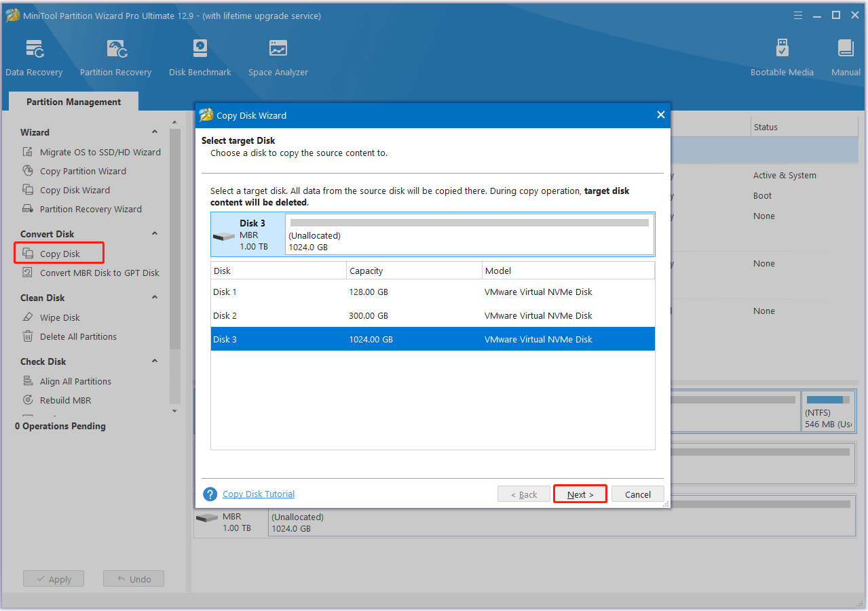The width and height of the screenshot is (868, 611).
Task: Open the Space Analyzer
Action: (278, 57)
